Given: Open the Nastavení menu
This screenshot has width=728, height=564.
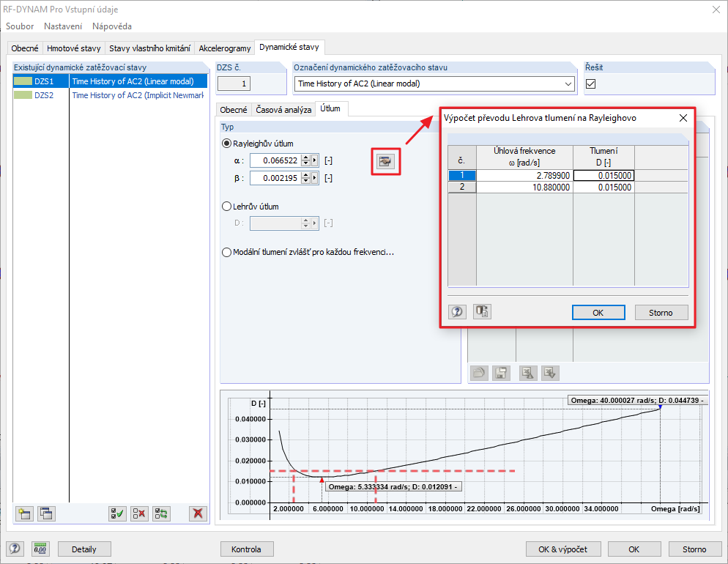Looking at the screenshot, I should pyautogui.click(x=63, y=26).
